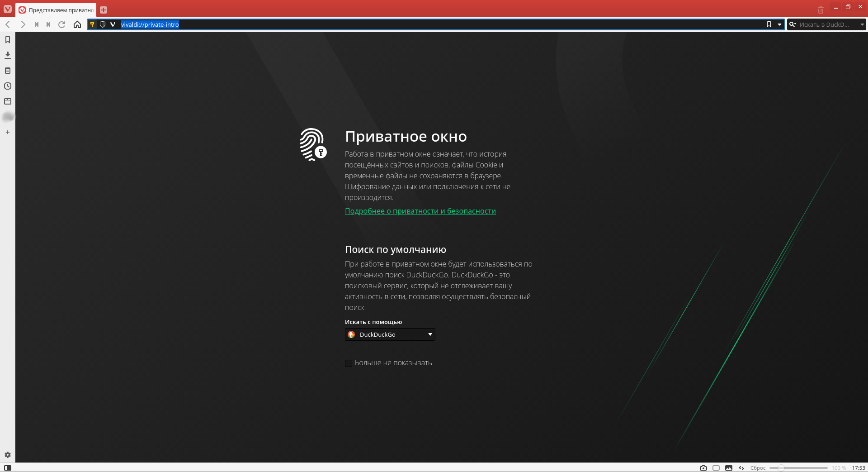The width and height of the screenshot is (868, 472).
Task: Expand the address bar history dropdown
Action: 779,24
